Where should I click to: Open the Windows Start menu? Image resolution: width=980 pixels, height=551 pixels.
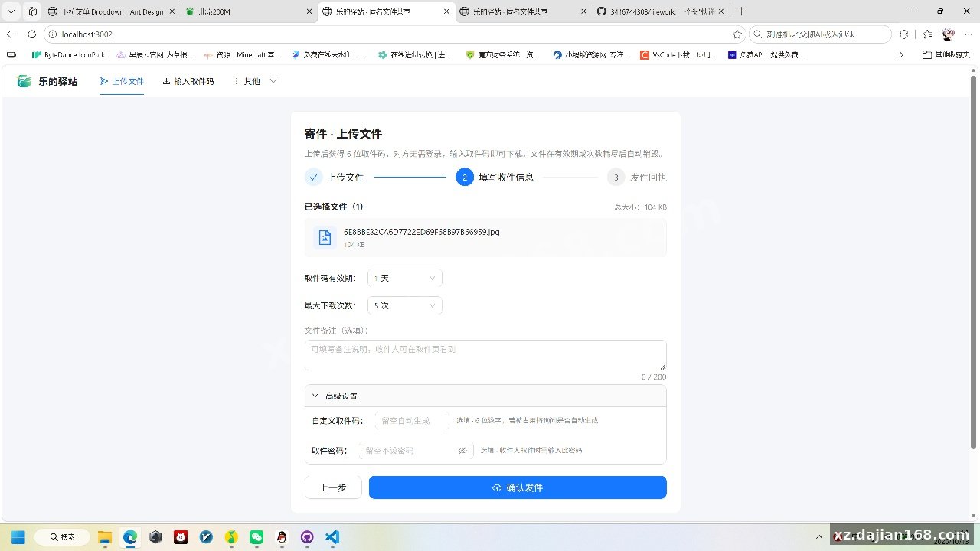18,536
